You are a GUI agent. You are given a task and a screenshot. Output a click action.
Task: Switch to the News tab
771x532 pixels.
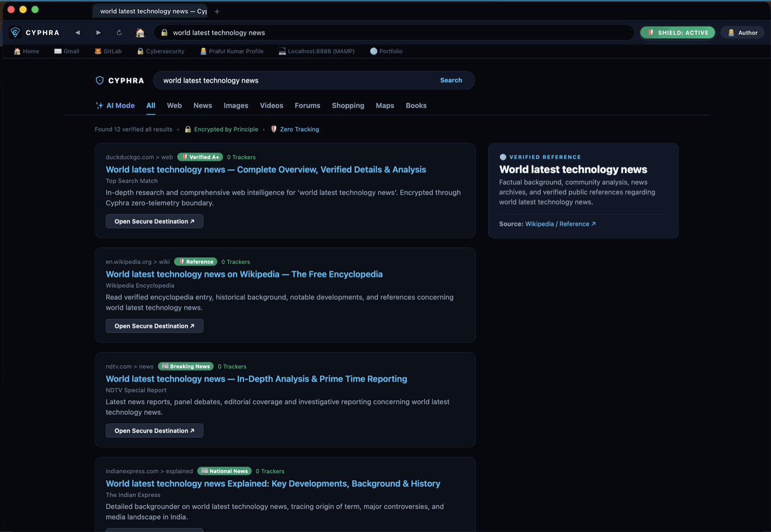(x=203, y=105)
